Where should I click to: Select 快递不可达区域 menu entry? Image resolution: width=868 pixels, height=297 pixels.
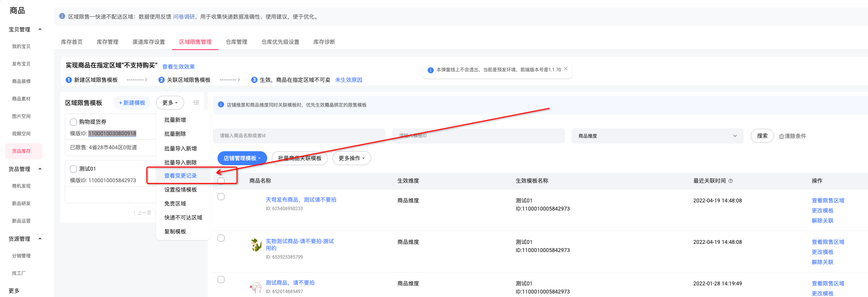[183, 218]
